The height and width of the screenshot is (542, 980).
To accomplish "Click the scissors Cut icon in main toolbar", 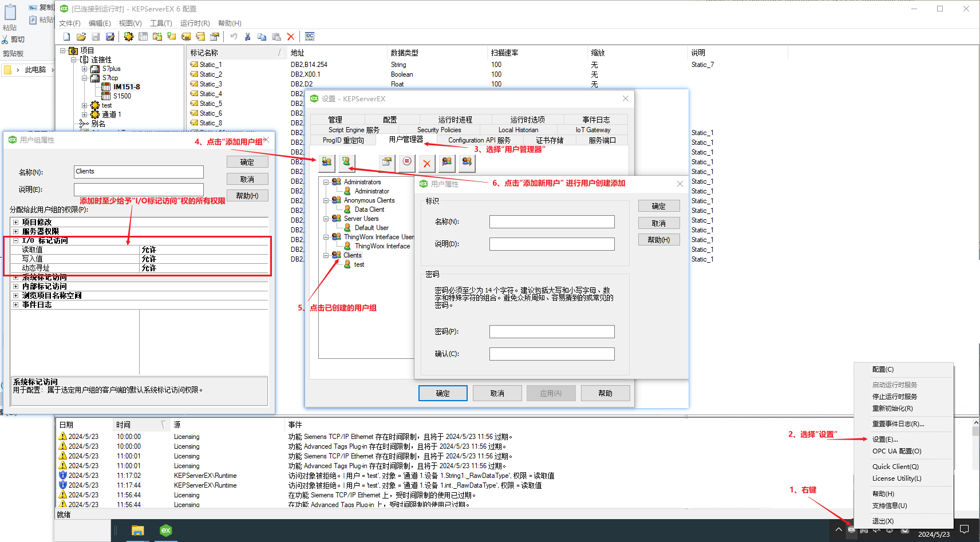I will pyautogui.click(x=247, y=37).
